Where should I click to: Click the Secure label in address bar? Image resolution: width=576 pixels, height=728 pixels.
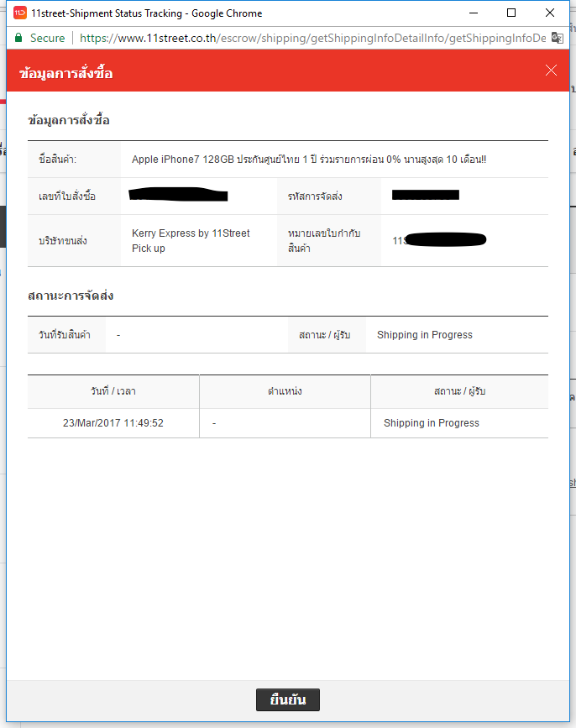(x=47, y=38)
